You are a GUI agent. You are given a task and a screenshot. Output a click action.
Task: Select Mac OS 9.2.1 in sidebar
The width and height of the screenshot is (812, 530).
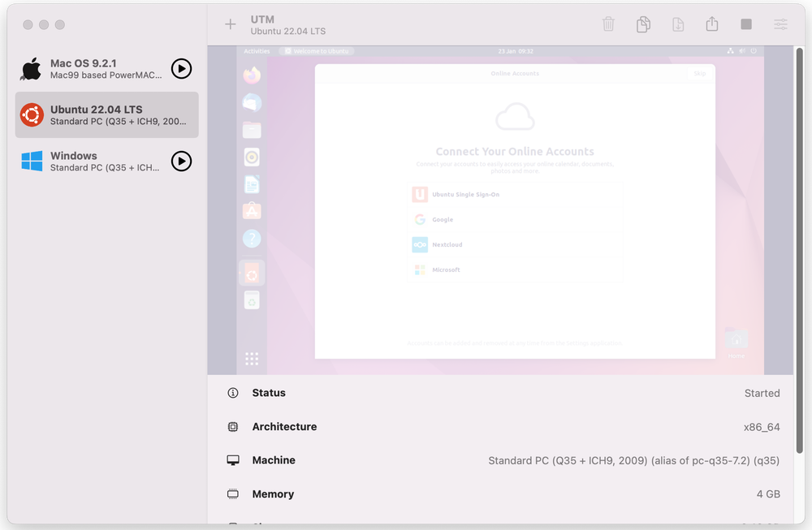pos(97,69)
